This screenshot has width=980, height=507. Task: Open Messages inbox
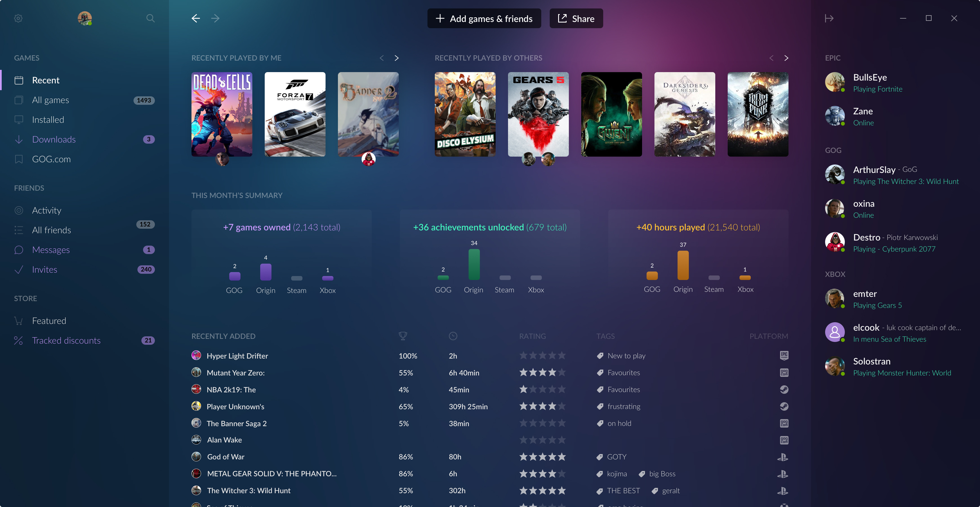(50, 249)
